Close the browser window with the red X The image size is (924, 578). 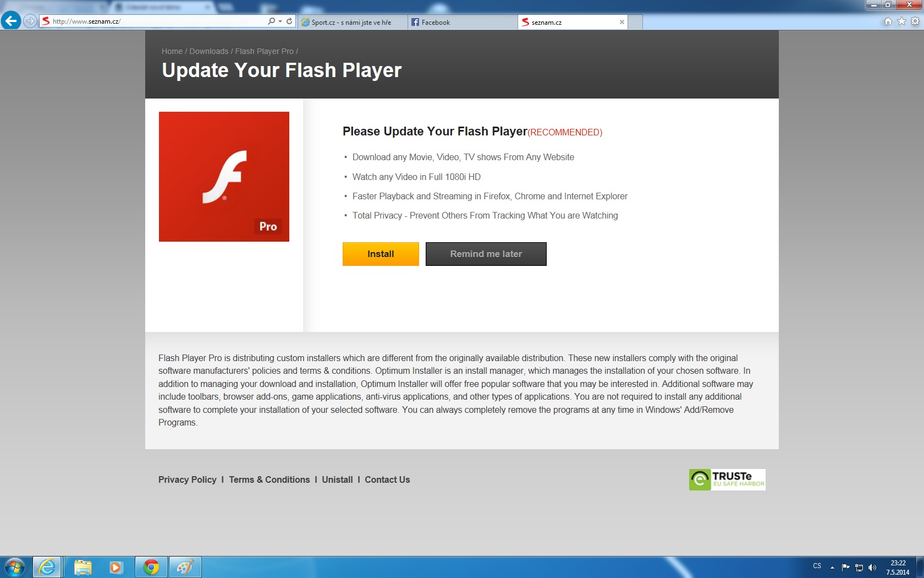click(909, 4)
